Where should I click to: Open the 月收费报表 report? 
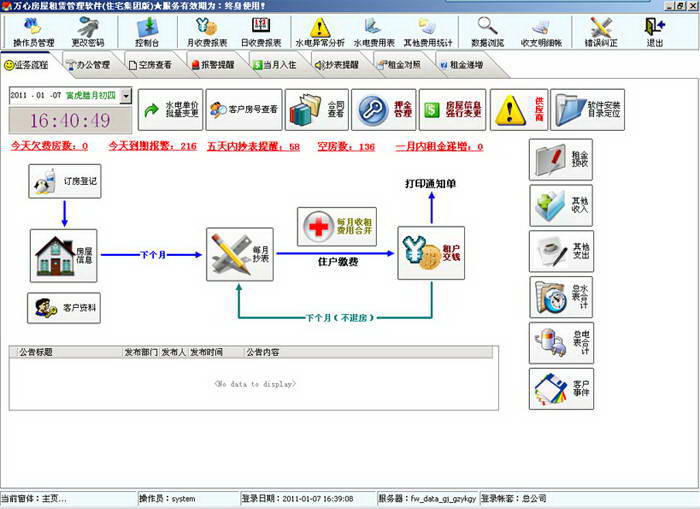click(207, 32)
